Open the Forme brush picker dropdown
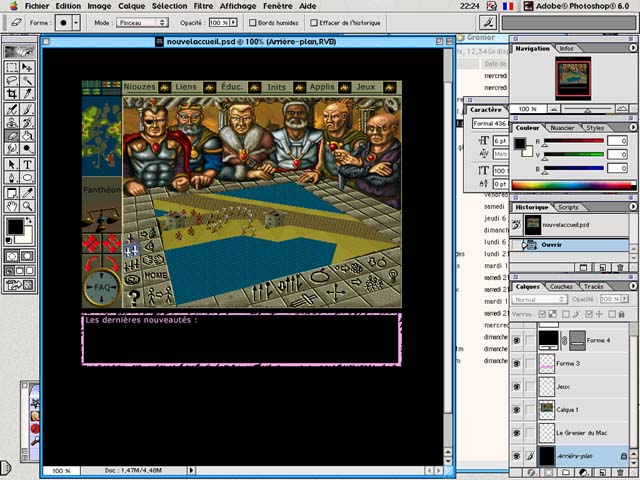Image resolution: width=640 pixels, height=480 pixels. [x=76, y=23]
